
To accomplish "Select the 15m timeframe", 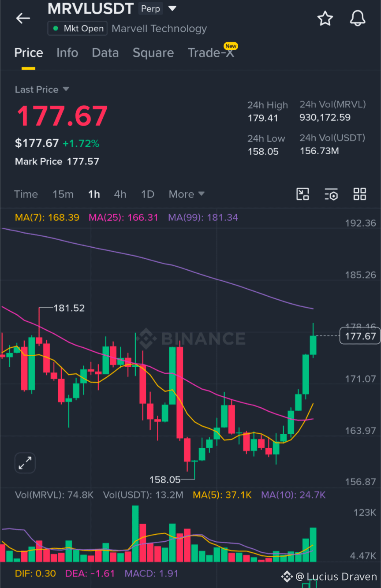I will point(63,194).
